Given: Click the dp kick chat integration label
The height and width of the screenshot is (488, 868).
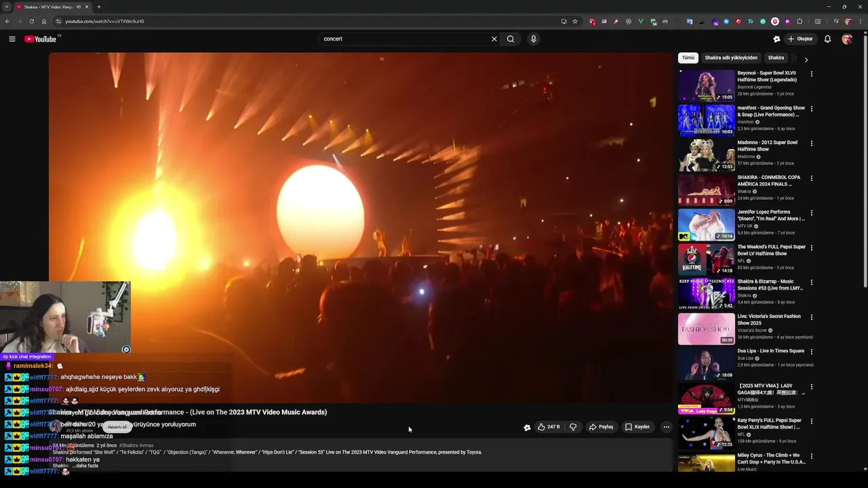Looking at the screenshot, I should tap(26, 357).
